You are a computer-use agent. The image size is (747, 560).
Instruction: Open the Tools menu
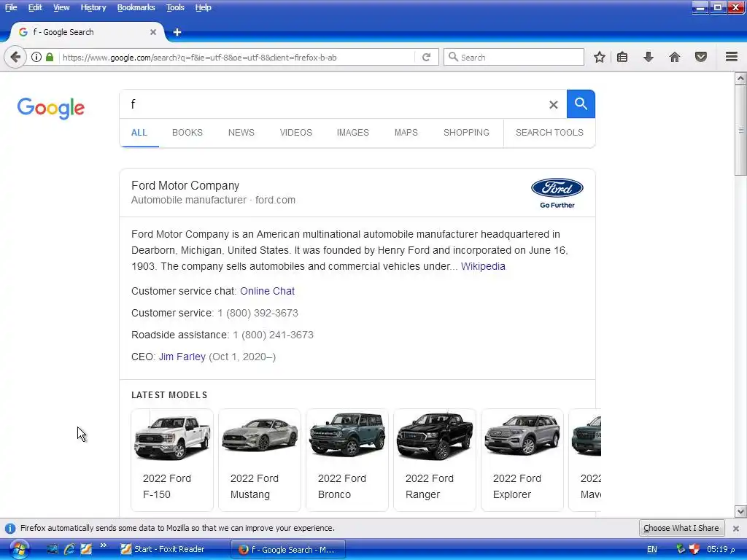[175, 7]
